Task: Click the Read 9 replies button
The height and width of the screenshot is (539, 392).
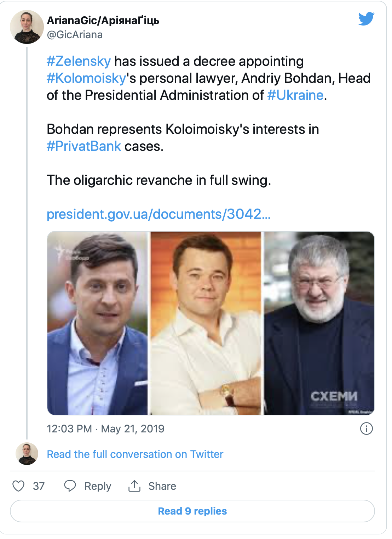Action: (x=192, y=511)
